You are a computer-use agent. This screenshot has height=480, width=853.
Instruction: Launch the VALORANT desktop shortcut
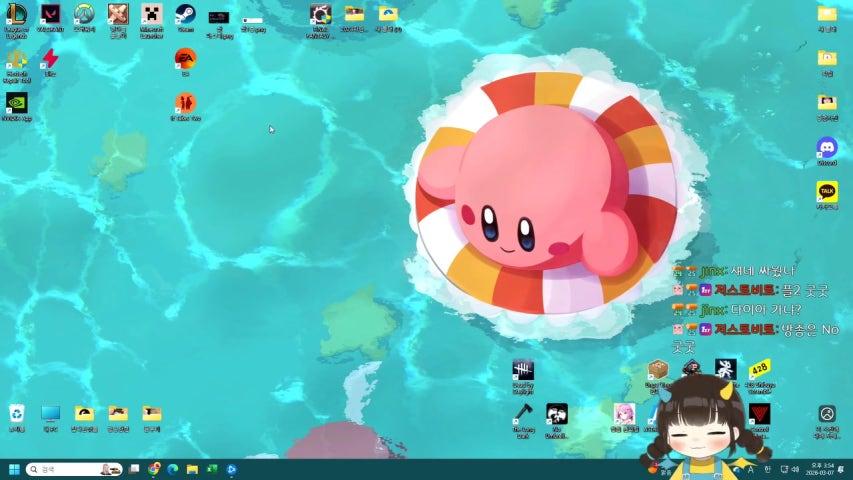pos(50,15)
